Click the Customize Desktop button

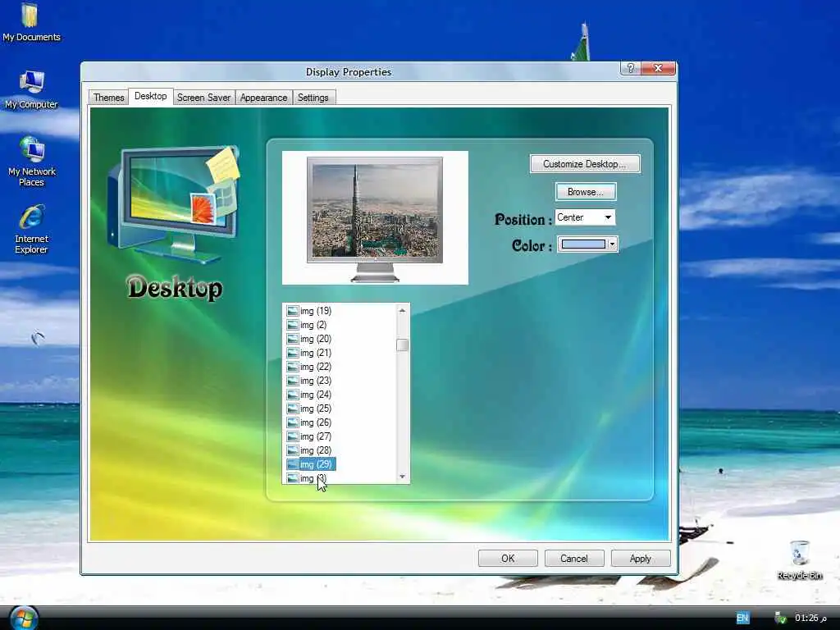[584, 164]
